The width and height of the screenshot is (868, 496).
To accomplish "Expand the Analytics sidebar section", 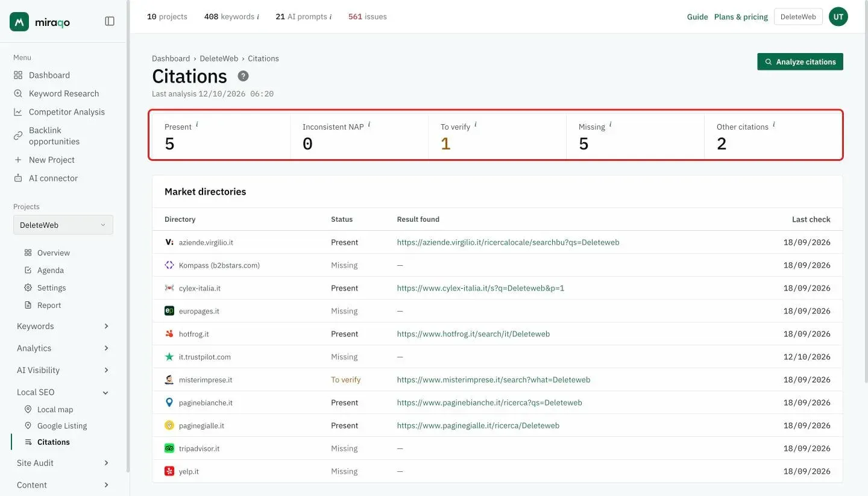I will point(63,348).
